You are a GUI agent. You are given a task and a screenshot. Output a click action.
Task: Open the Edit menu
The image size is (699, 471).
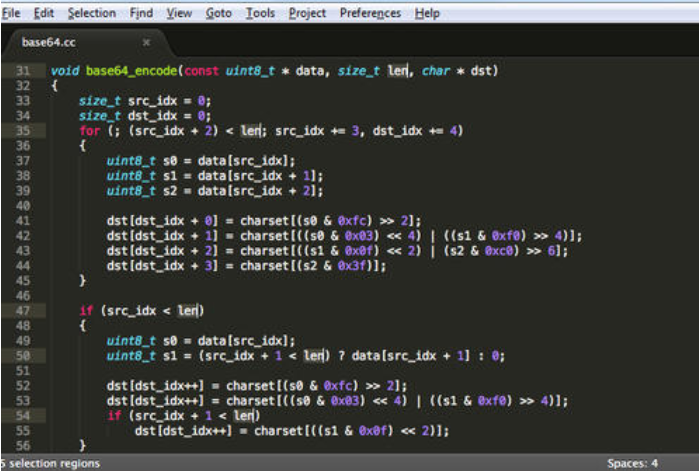[x=44, y=13]
